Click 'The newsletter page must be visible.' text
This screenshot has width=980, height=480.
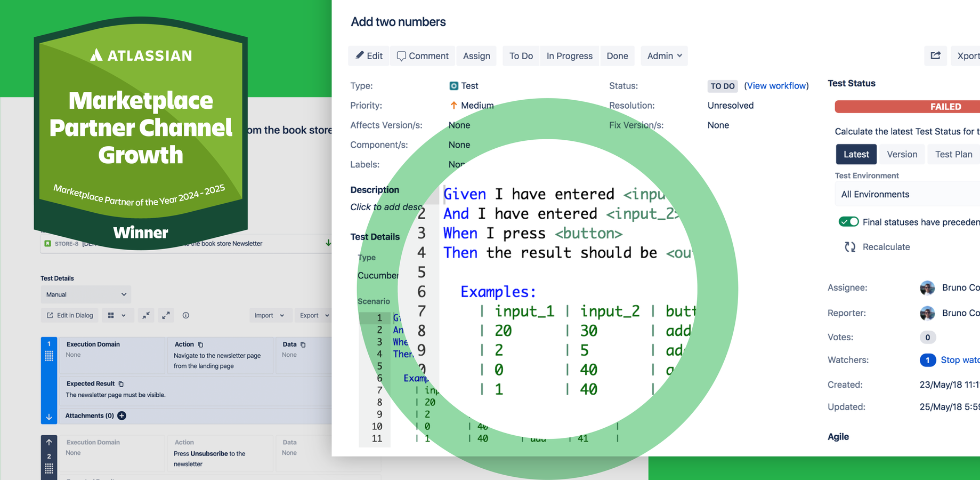point(116,395)
